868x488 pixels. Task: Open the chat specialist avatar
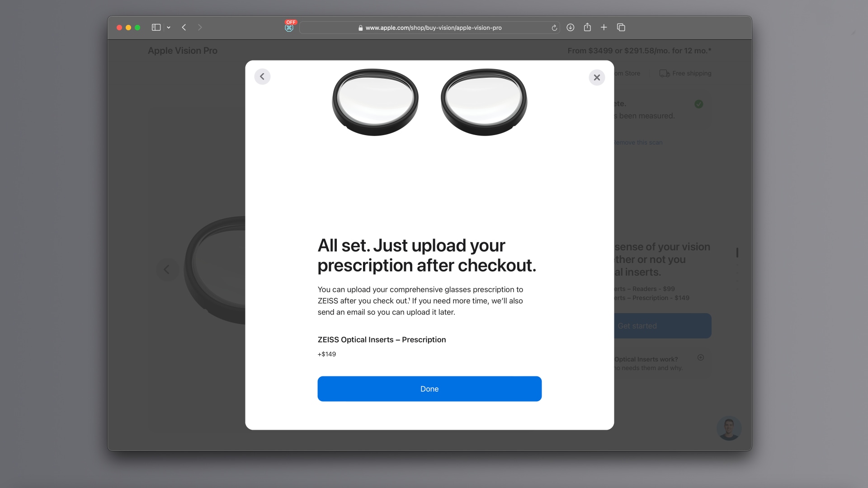point(729,428)
